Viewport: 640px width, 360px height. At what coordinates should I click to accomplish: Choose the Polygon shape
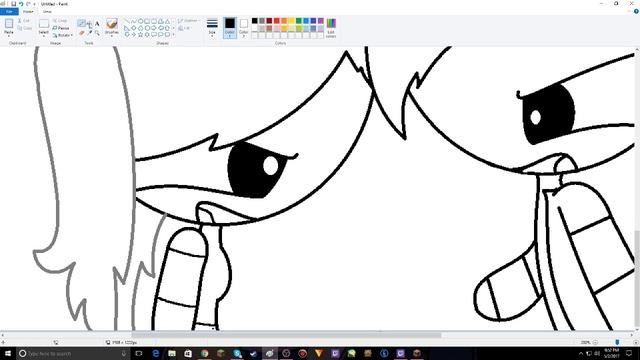click(x=160, y=21)
